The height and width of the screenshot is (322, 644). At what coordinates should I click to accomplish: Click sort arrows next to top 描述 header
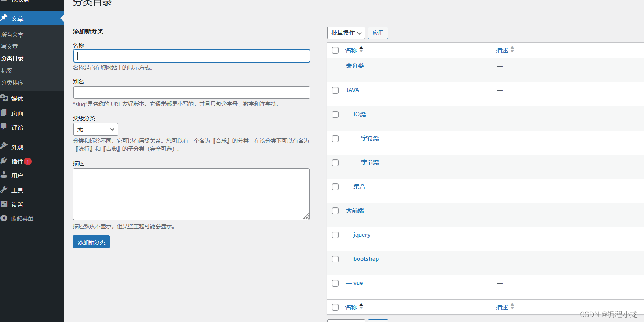coord(512,50)
